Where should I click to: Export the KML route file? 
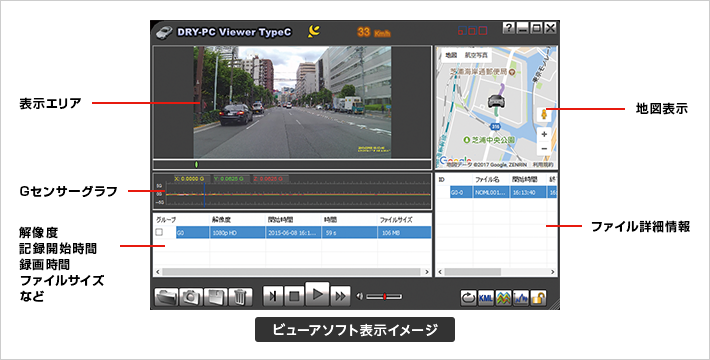[x=485, y=298]
